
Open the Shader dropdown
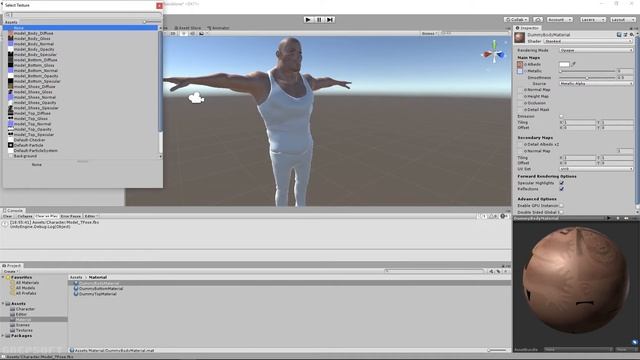click(588, 41)
